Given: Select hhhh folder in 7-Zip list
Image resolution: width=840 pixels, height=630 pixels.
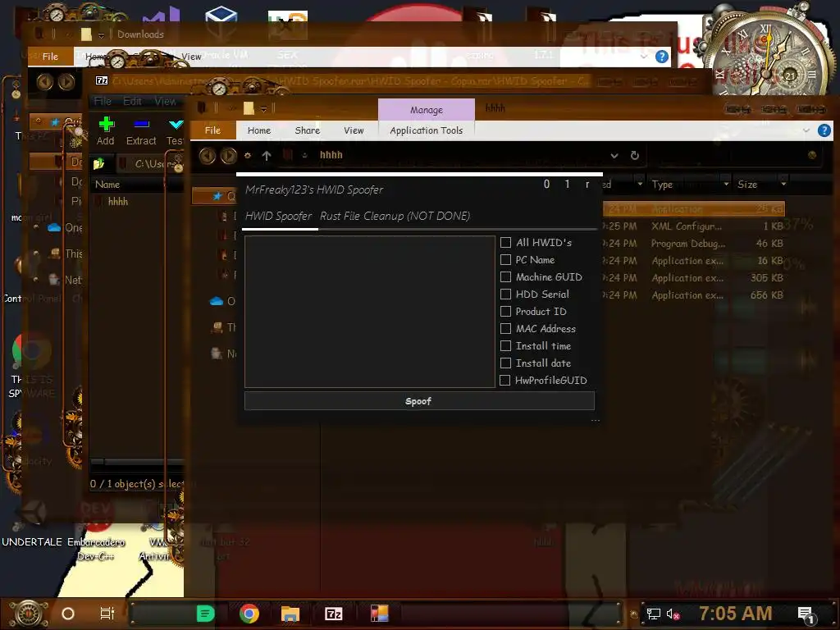Looking at the screenshot, I should (x=118, y=202).
